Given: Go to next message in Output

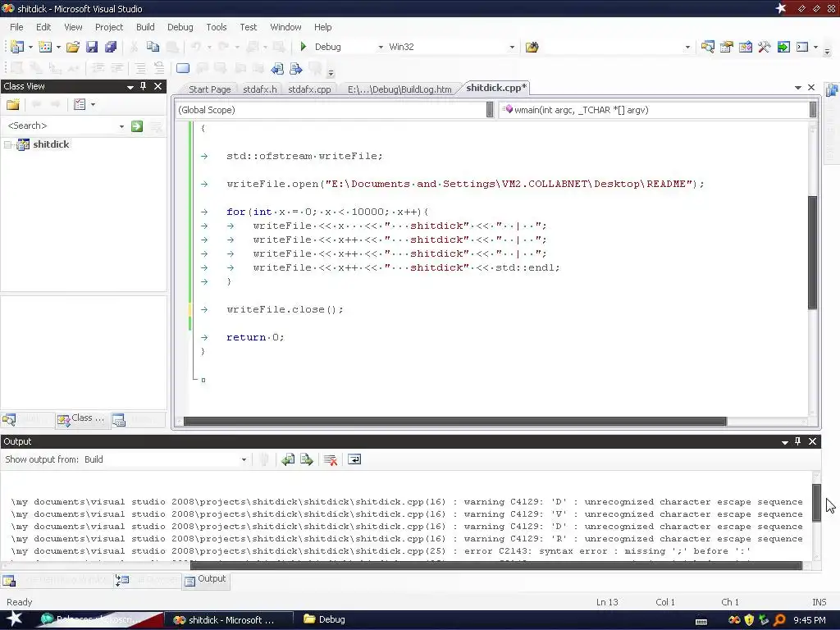Looking at the screenshot, I should 307,459.
